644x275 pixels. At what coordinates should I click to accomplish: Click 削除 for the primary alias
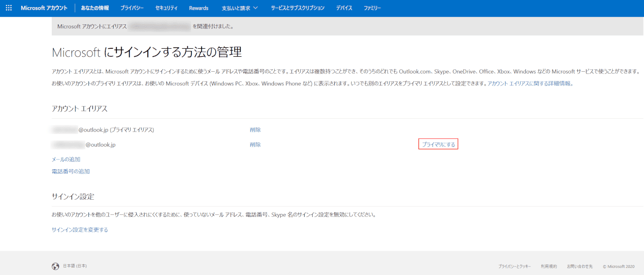point(255,130)
